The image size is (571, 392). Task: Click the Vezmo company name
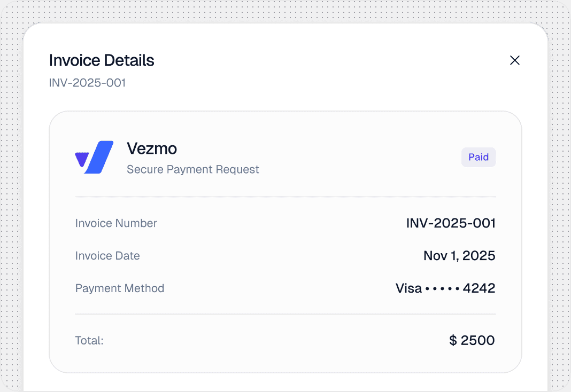(152, 148)
